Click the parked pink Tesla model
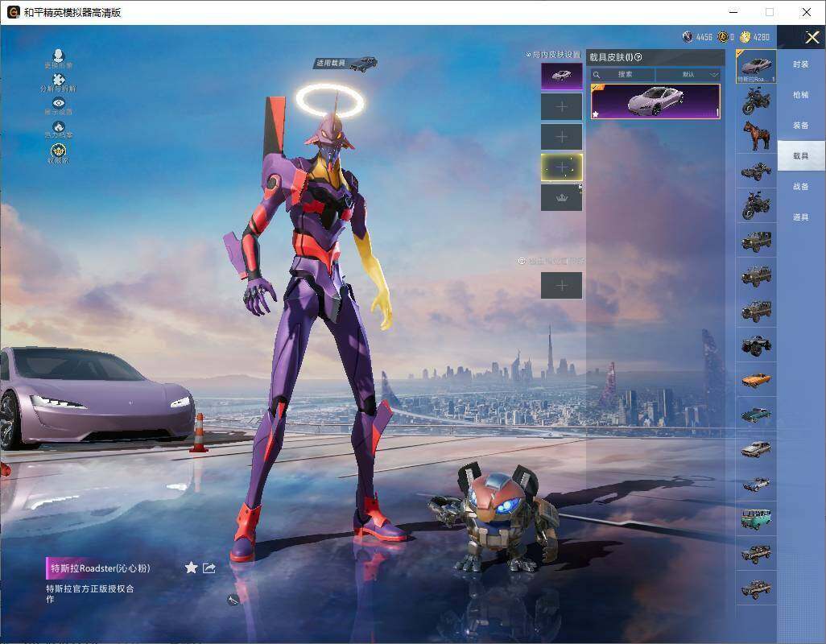Screen dimensions: 826x644 click(97, 399)
